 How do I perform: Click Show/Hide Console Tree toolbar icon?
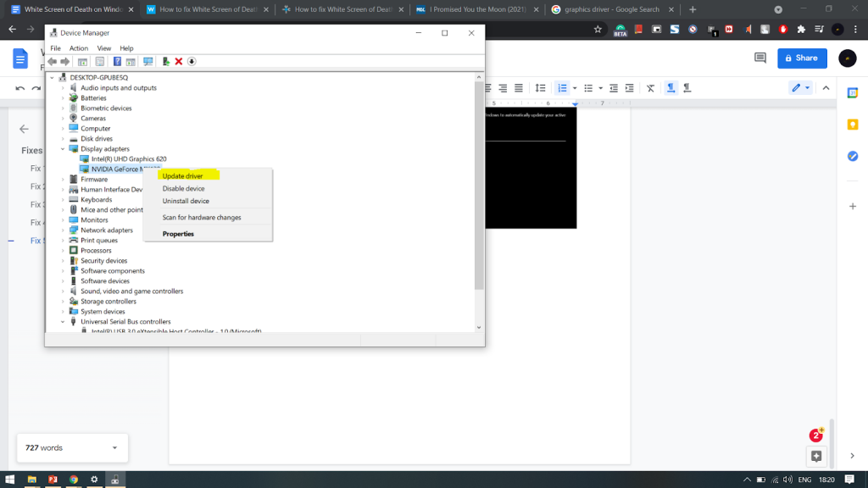point(82,61)
